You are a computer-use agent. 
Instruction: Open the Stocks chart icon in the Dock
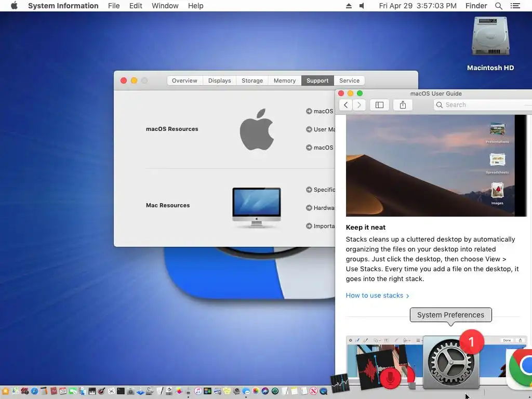(x=340, y=383)
